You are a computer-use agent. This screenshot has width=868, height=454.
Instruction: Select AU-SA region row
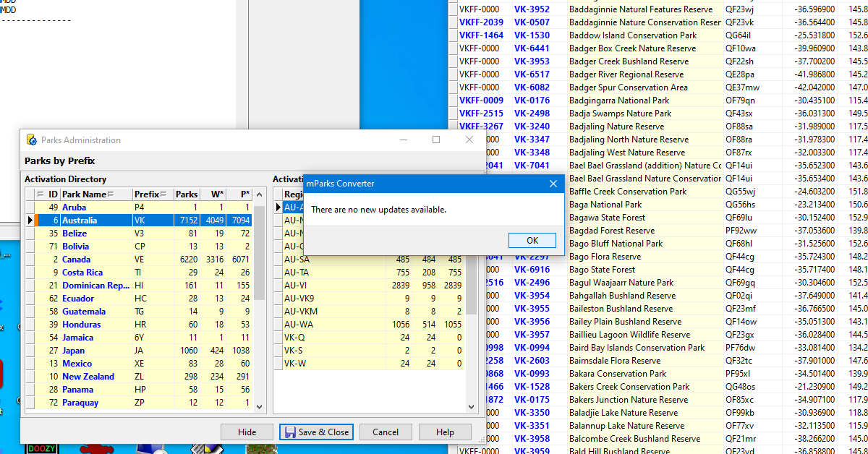click(369, 260)
